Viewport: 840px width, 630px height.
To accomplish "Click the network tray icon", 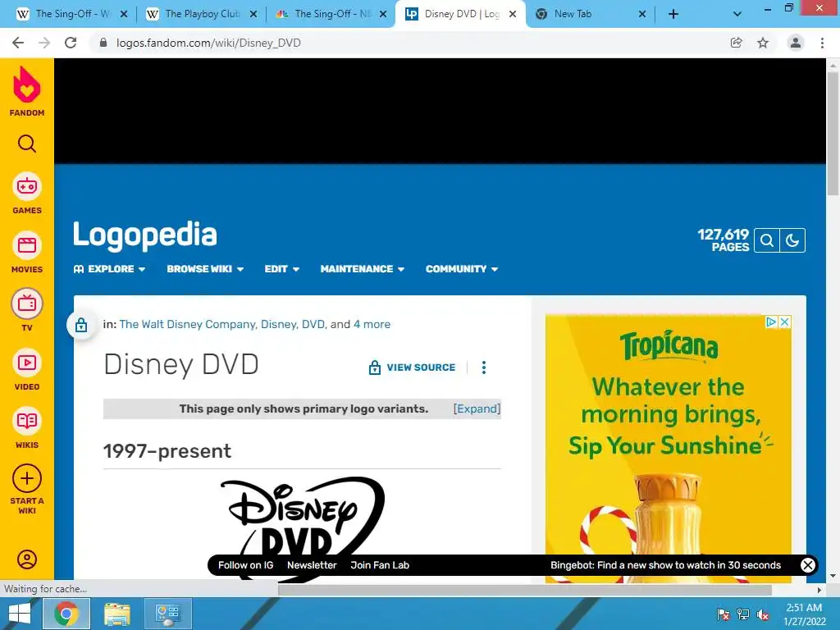I will tap(743, 614).
